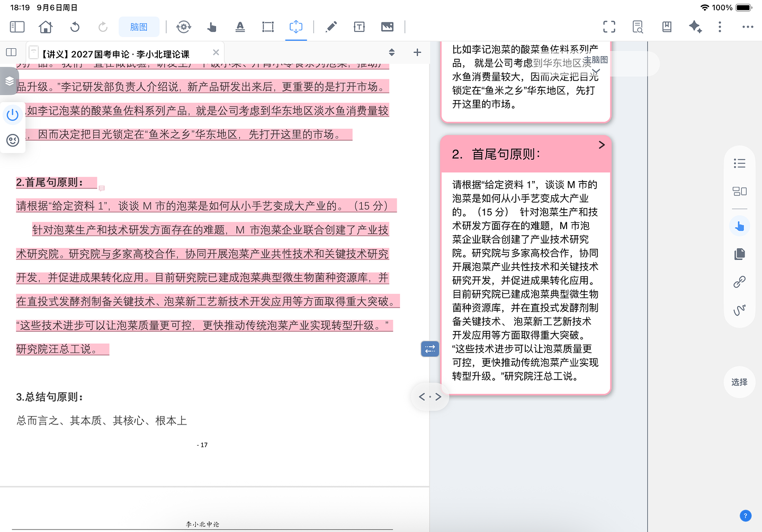Select the freehand curve icon
Image resolution: width=762 pixels, height=532 pixels.
(740, 310)
